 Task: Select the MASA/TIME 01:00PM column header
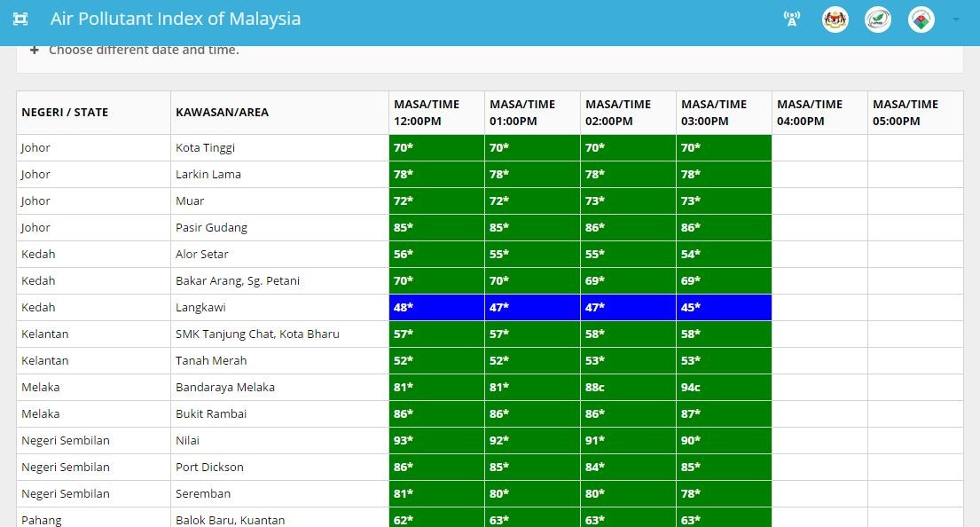(532, 113)
